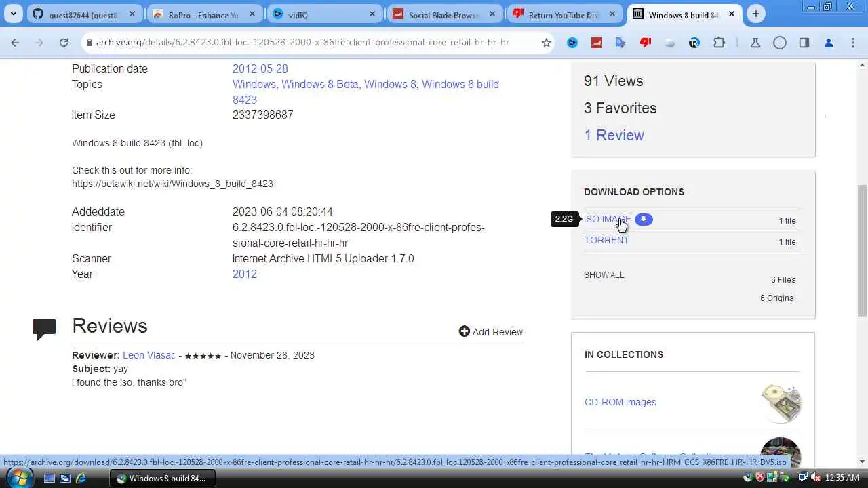Open the Chrome profile avatar
The width and height of the screenshot is (868, 488).
tap(828, 42)
